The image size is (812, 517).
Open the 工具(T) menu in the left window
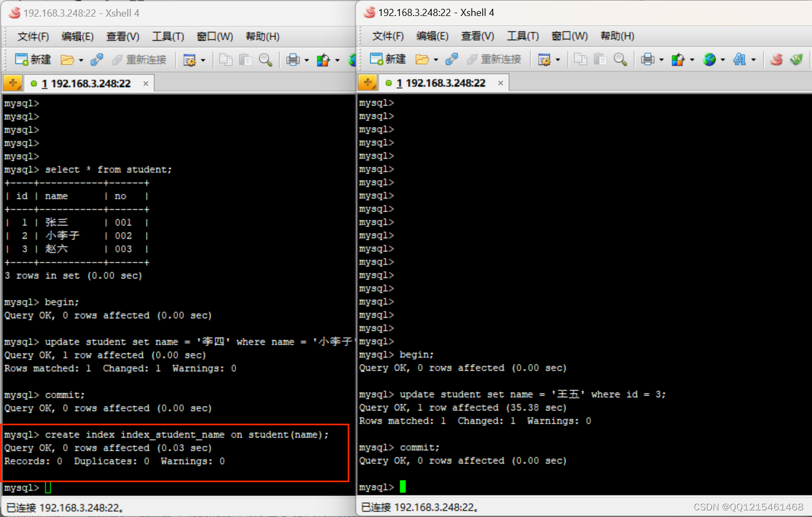(168, 36)
